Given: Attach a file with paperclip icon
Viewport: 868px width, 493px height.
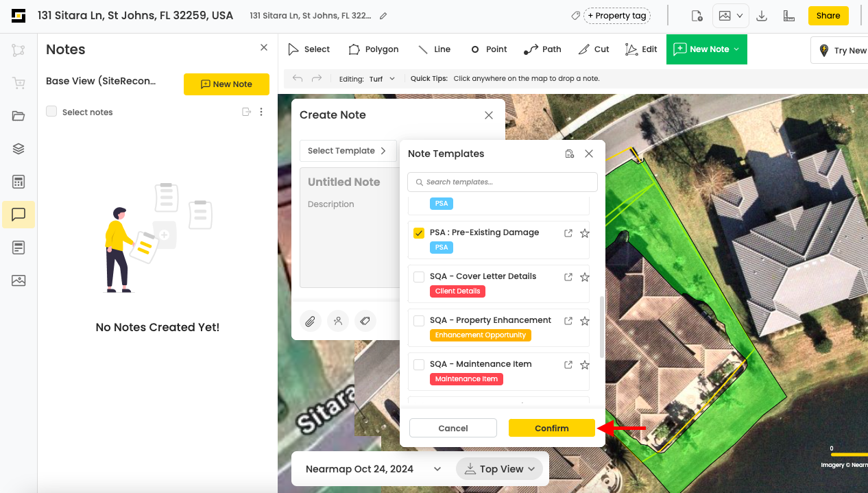Looking at the screenshot, I should click(x=311, y=320).
